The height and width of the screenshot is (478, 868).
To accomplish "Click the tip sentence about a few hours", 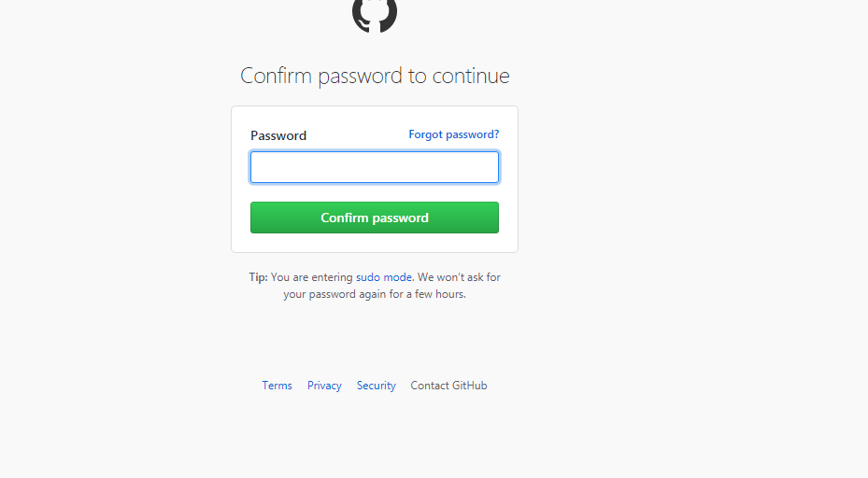I will coord(375,286).
